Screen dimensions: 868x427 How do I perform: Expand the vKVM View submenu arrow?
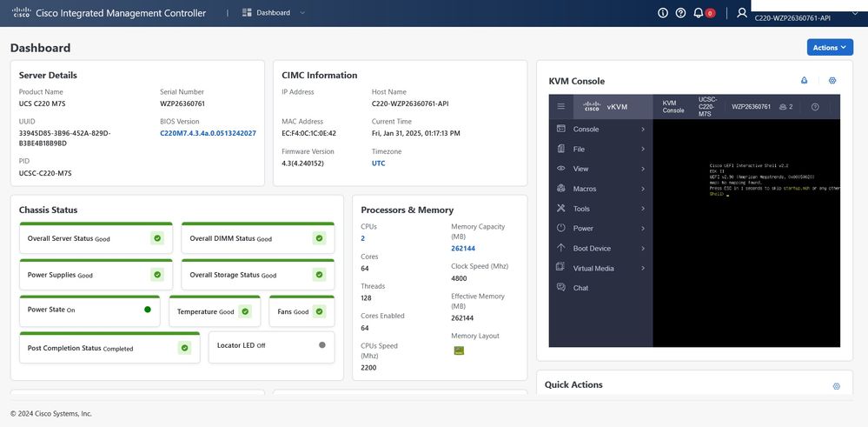click(x=643, y=169)
